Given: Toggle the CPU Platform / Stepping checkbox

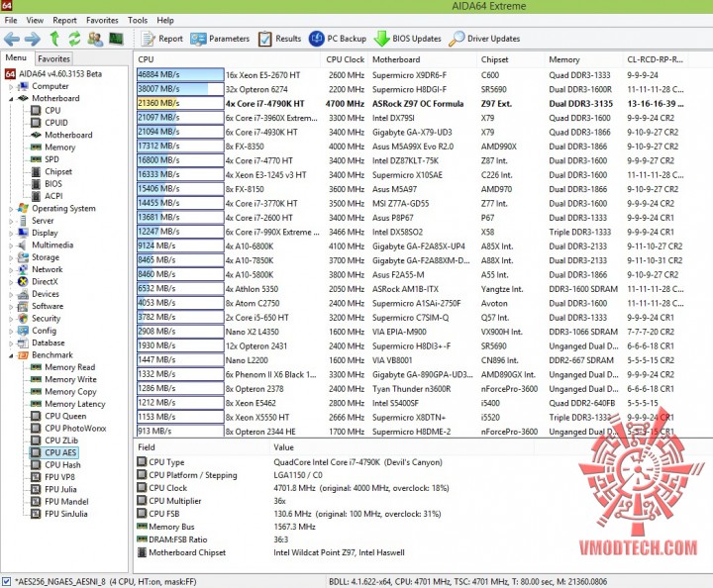Looking at the screenshot, I should (x=142, y=475).
